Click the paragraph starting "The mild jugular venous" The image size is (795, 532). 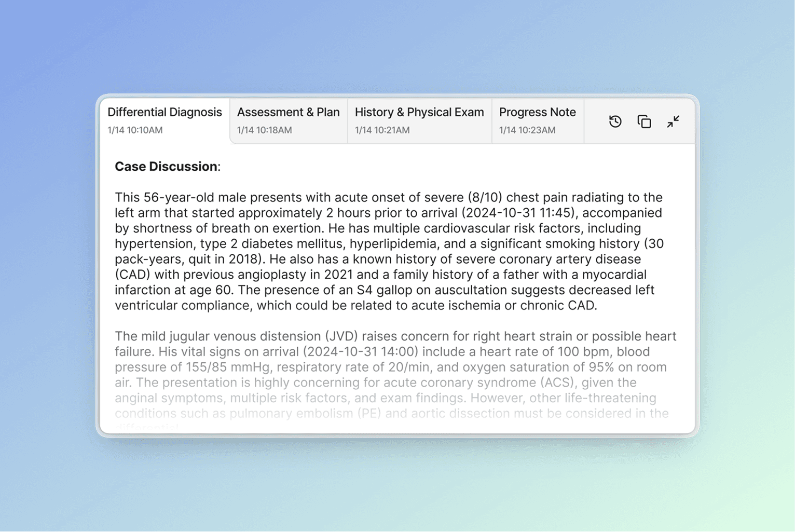pyautogui.click(x=395, y=382)
